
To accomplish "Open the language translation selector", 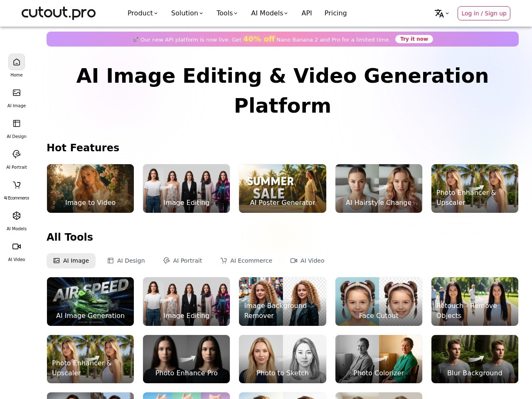I will [441, 13].
